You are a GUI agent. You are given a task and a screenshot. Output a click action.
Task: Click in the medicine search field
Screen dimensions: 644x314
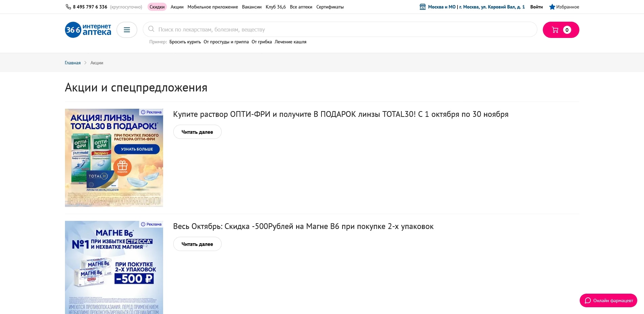[x=338, y=29]
